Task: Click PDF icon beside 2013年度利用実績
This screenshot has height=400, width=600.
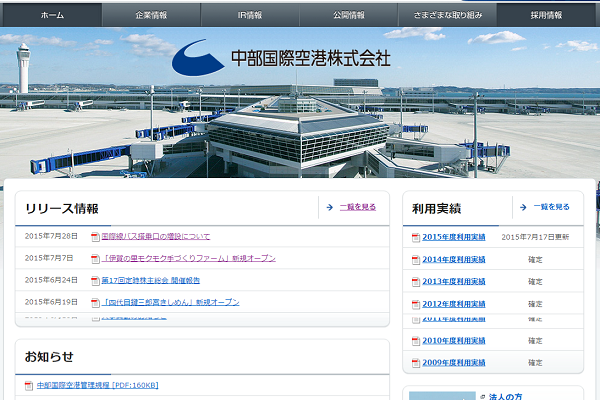Action: (416, 282)
